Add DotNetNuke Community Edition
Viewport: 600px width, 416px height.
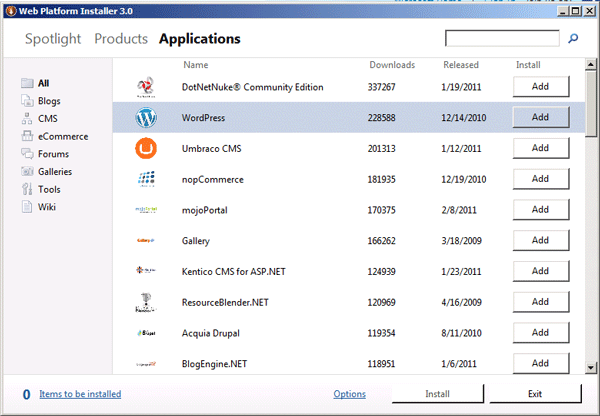[541, 86]
